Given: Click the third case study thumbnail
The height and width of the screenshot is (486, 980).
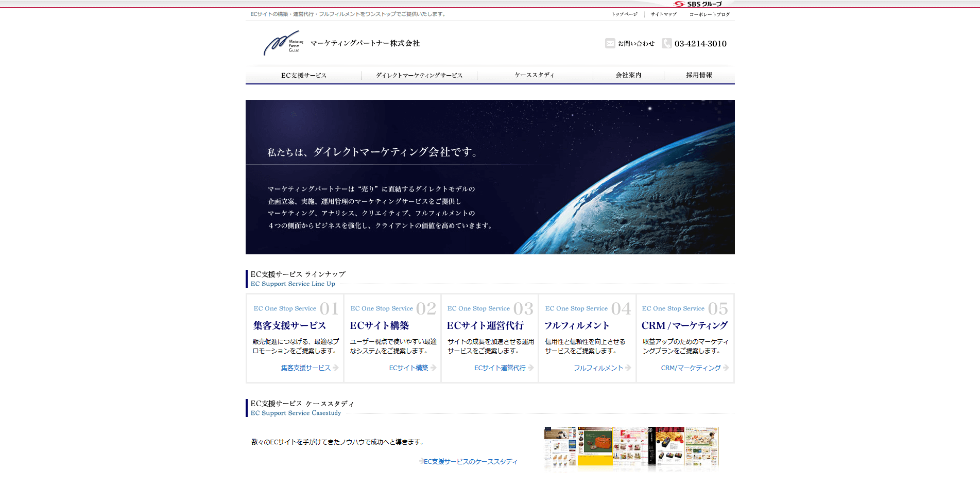Looking at the screenshot, I should point(630,447).
